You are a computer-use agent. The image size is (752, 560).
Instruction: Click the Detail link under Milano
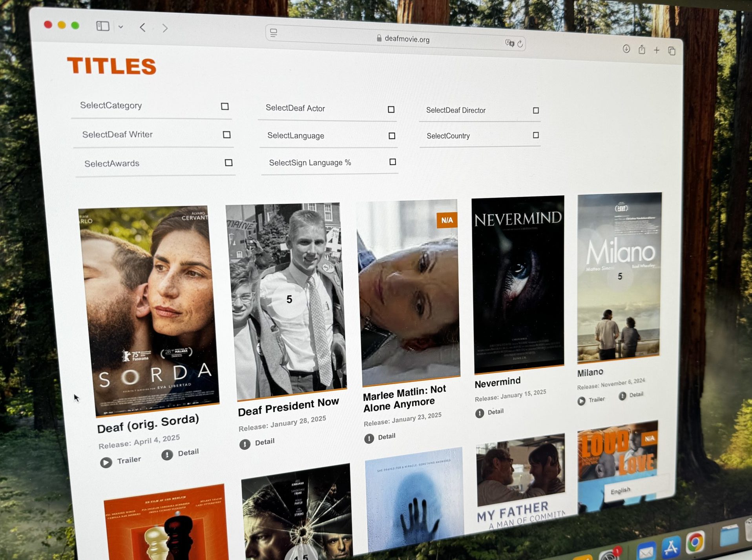point(636,395)
